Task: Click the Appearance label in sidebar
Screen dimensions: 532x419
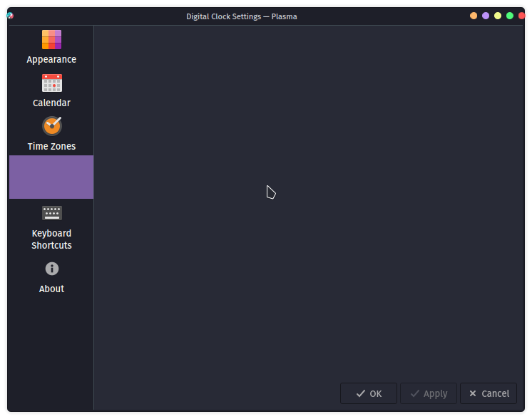Action: (x=51, y=59)
